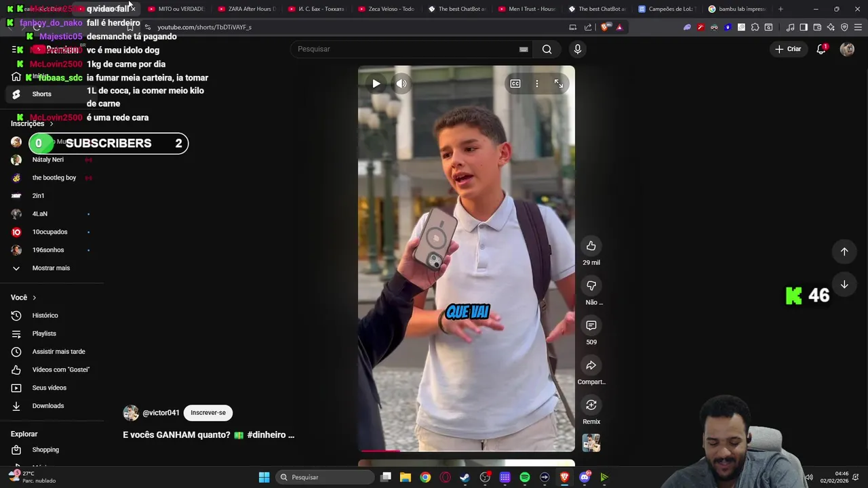
Task: Open Leo AI sparkle icon
Action: point(831,27)
